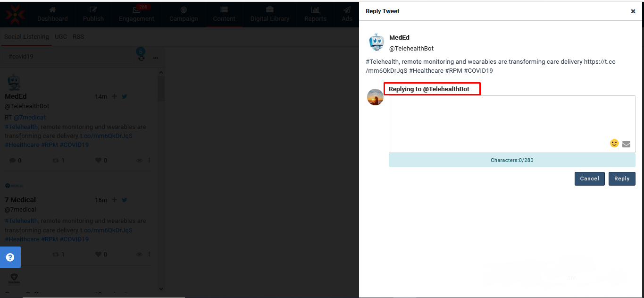Expand more options on 7 Medical's tweet
This screenshot has height=298, width=644.
click(149, 254)
